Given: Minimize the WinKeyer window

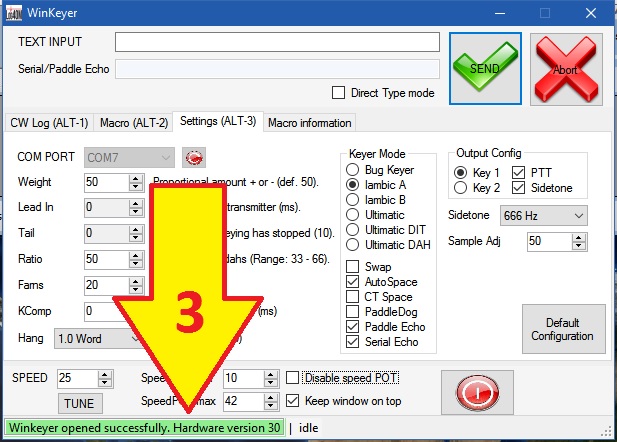Looking at the screenshot, I should pos(500,13).
